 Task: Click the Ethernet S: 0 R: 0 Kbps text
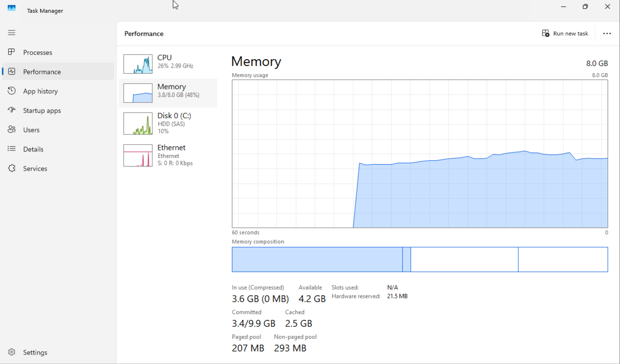[175, 163]
